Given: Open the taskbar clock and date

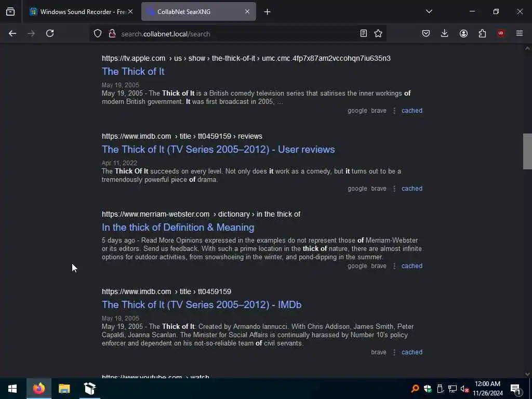Looking at the screenshot, I should point(487,389).
